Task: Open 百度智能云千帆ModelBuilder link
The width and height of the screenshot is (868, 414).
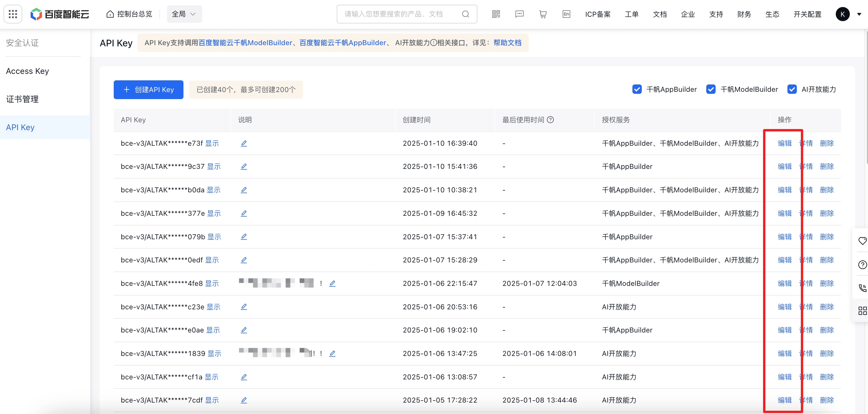Action: [245, 43]
